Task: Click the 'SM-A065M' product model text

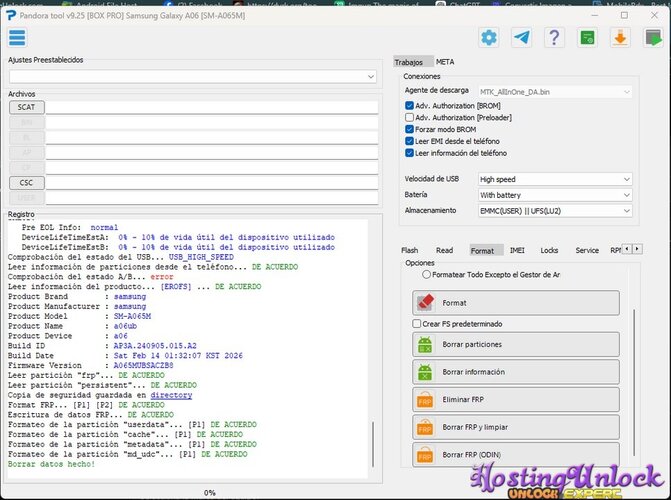Action: tap(132, 316)
